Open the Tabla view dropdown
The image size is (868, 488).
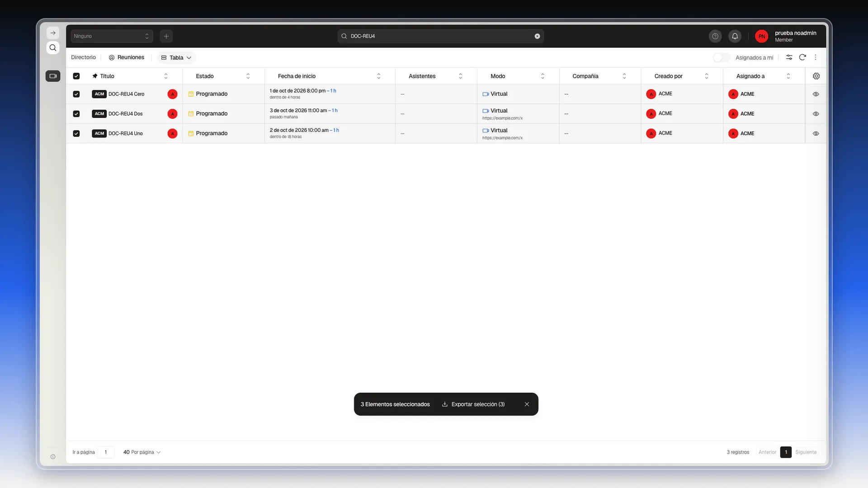(176, 57)
